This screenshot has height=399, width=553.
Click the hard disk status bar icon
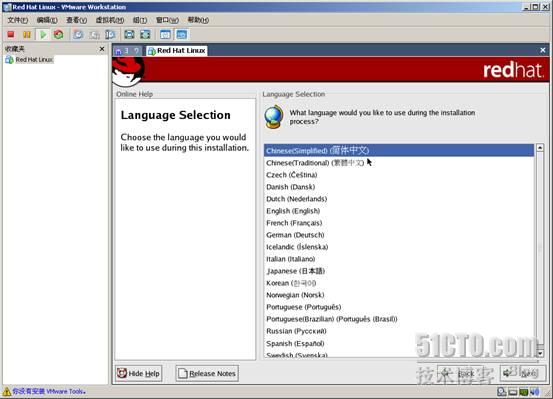pos(501,392)
